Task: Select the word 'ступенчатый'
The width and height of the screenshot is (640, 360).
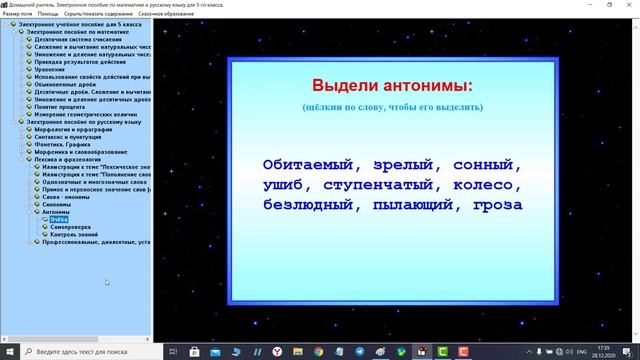Action: [378, 185]
